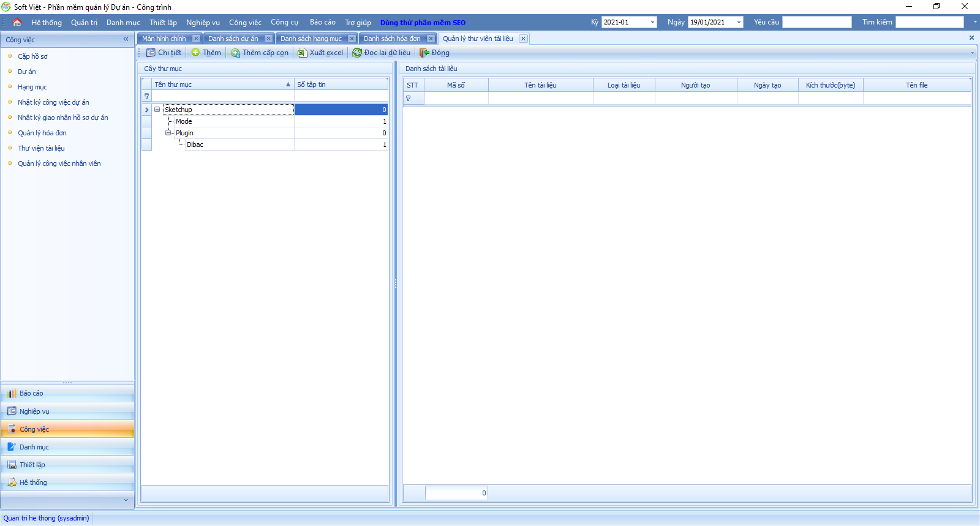Open Hệ thống navigation group
The height and width of the screenshot is (526, 980).
(67, 482)
